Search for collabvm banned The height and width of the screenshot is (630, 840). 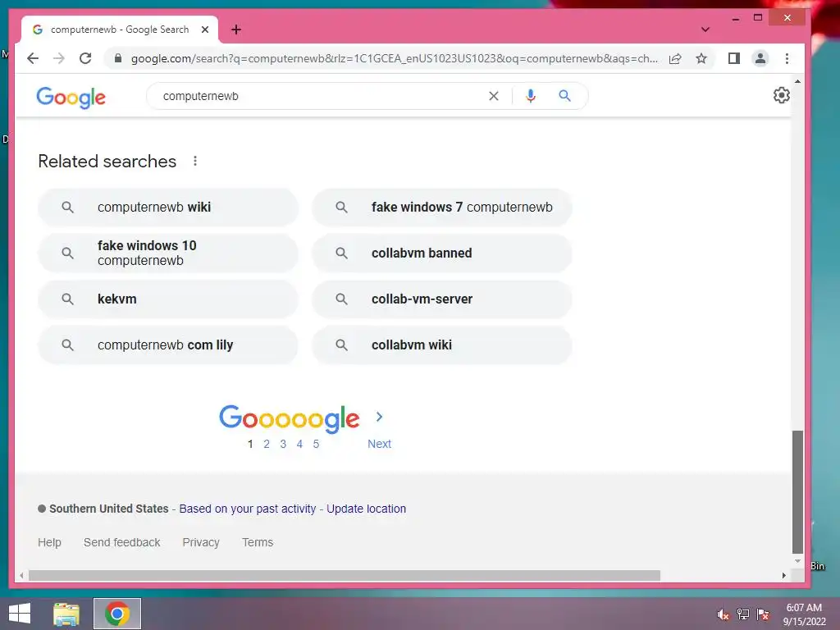(x=441, y=253)
